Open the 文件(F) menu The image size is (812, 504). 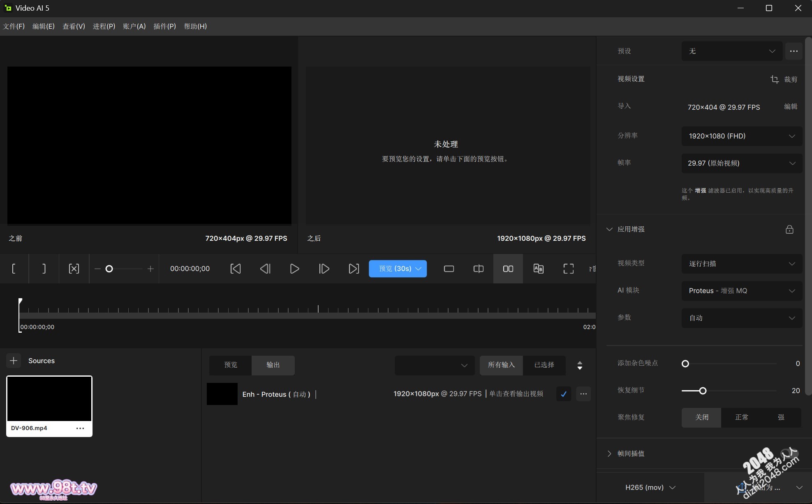(14, 26)
